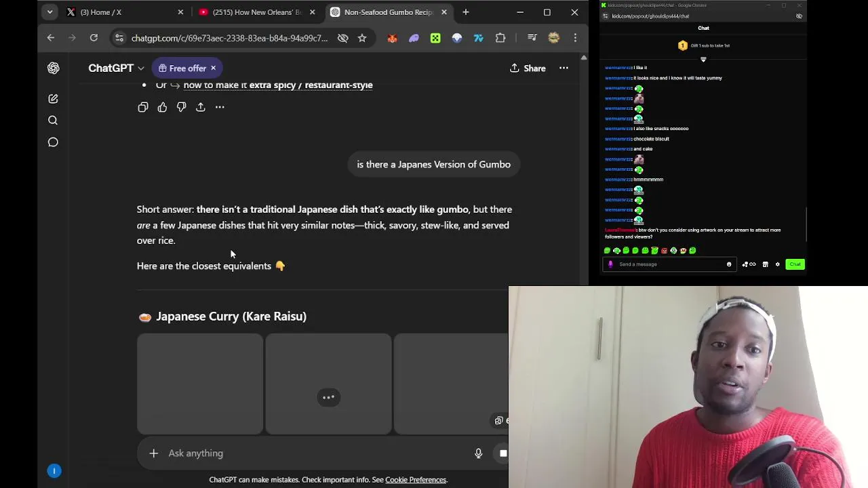Click the chatgpt.com address bar
This screenshot has height=488, width=868.
point(229,39)
